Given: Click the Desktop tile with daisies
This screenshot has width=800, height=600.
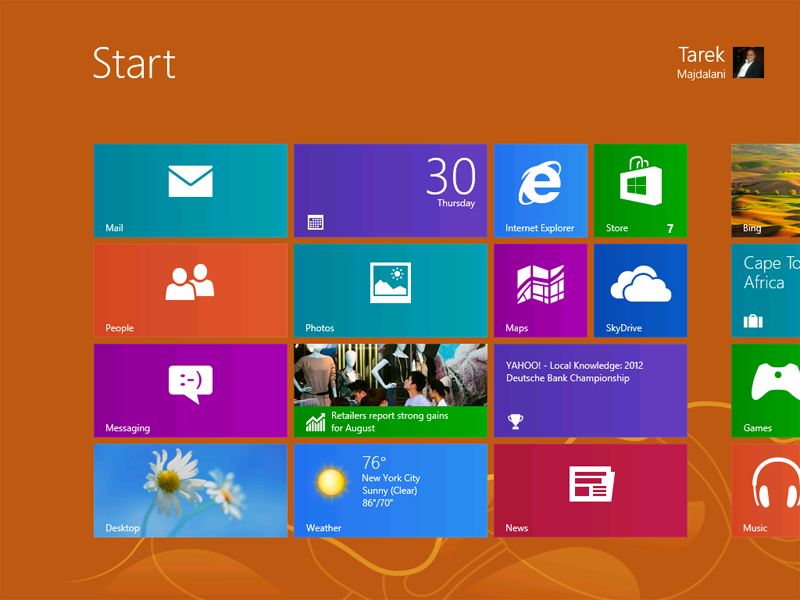Looking at the screenshot, I should click(190, 490).
